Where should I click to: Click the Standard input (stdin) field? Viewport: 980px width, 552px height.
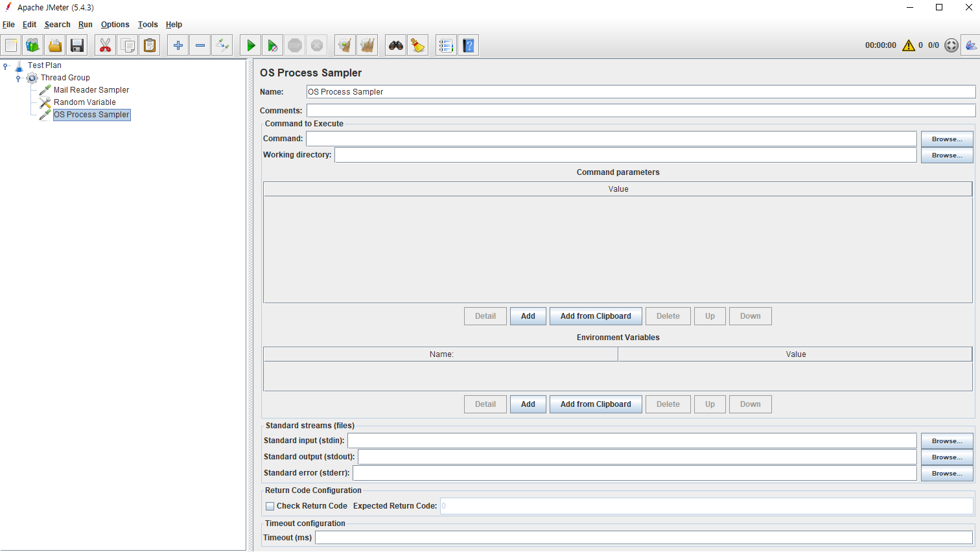click(632, 441)
